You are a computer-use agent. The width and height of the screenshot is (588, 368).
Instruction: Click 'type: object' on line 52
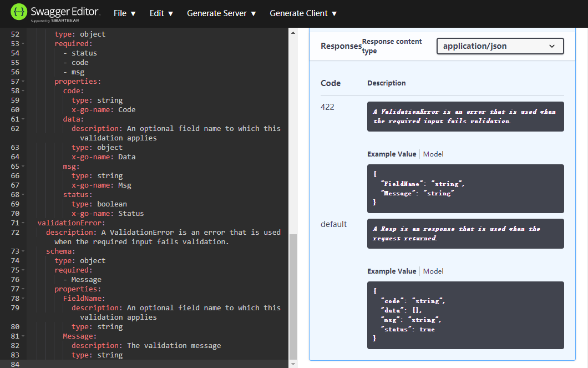[80, 34]
